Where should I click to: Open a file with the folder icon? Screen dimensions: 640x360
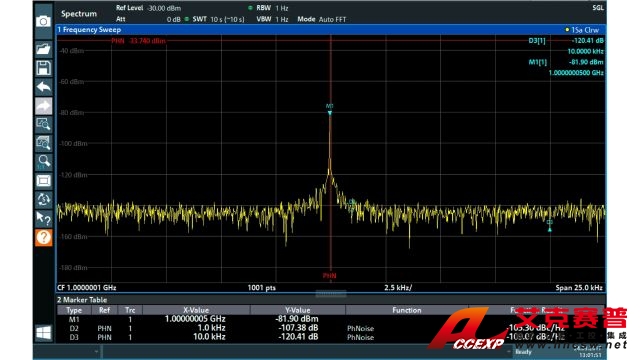[43, 49]
